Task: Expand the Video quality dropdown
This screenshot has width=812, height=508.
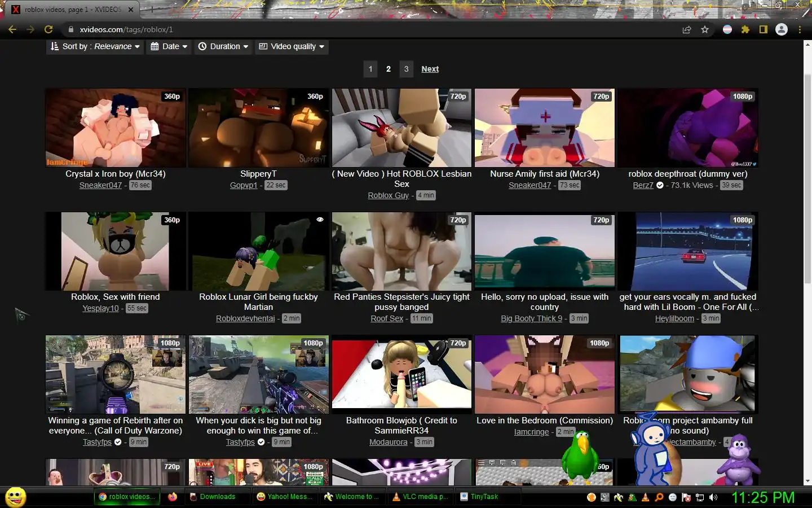Action: click(292, 46)
